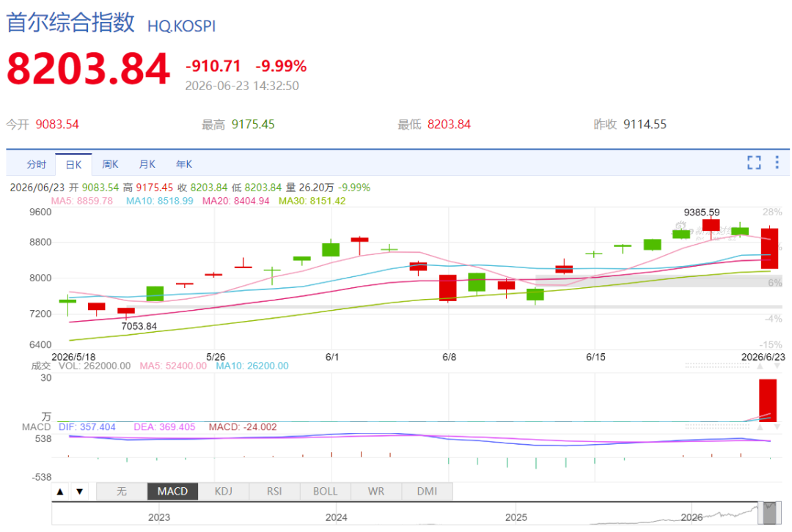The image size is (792, 532).
Task: Switch to the 分时 intraday tab
Action: tap(37, 165)
